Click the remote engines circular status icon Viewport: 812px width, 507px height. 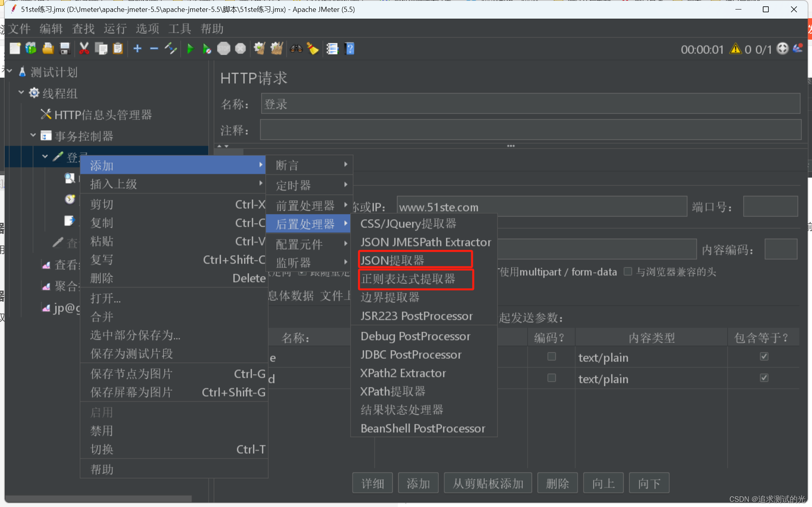pos(782,49)
